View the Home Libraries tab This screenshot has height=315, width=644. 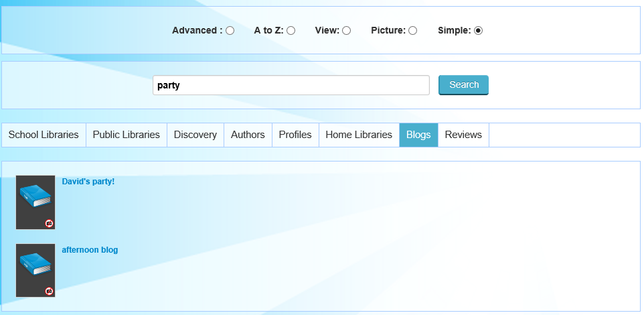click(359, 135)
